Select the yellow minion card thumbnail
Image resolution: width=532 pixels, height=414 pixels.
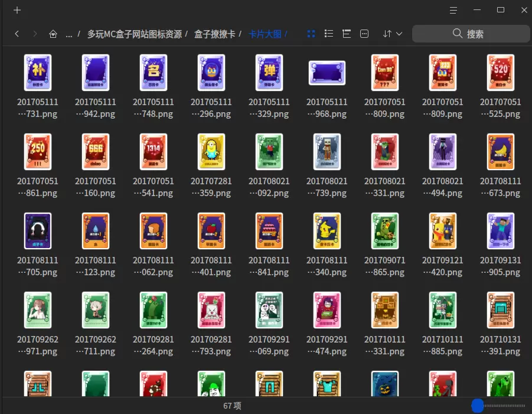tap(211, 152)
